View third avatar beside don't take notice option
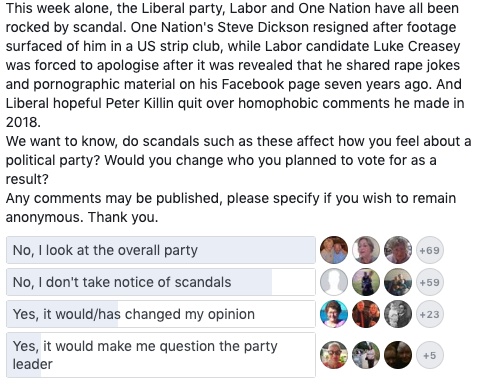Screen dimensions: 490x389 point(398,282)
